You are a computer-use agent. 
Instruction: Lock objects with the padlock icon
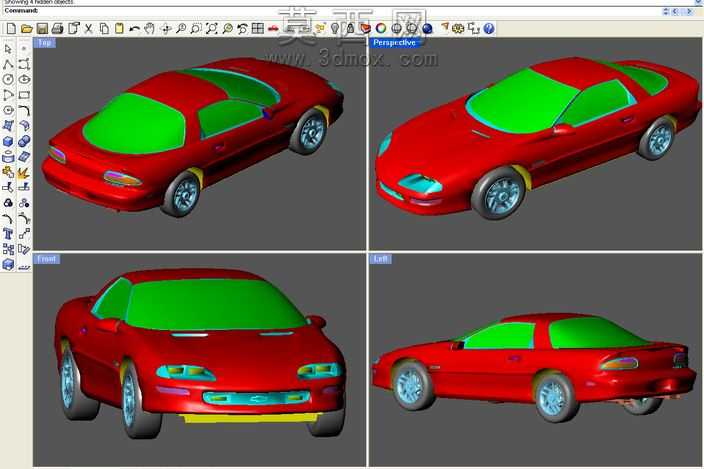tap(350, 29)
